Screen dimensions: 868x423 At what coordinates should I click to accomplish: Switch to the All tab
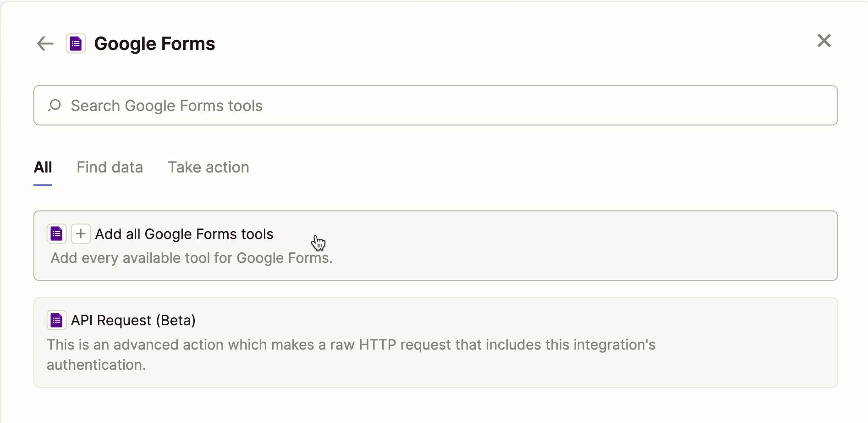tap(43, 167)
